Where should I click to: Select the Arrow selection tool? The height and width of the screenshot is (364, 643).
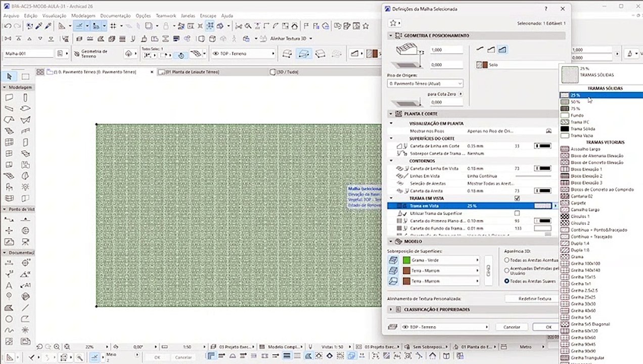tap(9, 76)
